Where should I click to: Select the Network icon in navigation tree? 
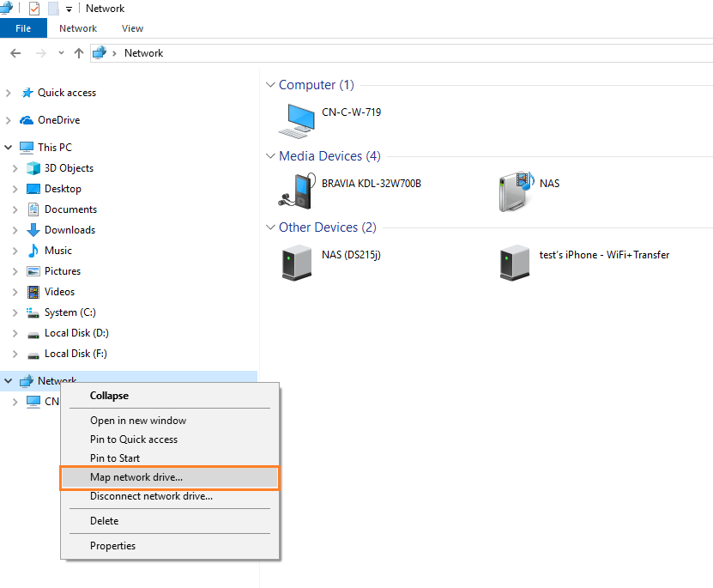[x=27, y=380]
